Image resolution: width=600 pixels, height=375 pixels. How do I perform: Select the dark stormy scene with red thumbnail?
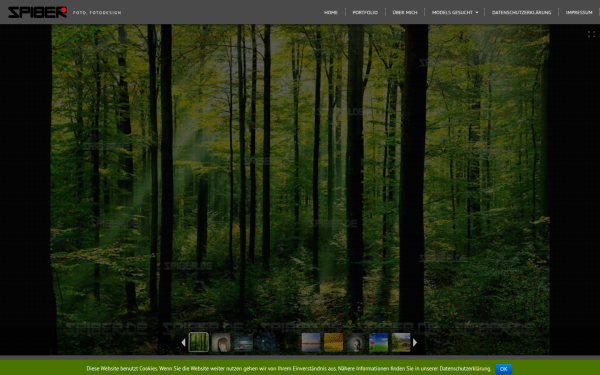(x=244, y=342)
